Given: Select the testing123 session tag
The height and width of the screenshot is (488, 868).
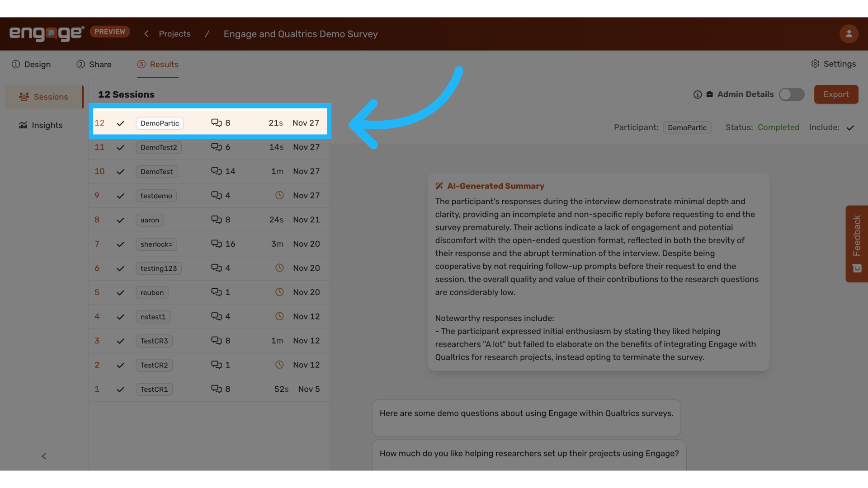Looking at the screenshot, I should [159, 268].
